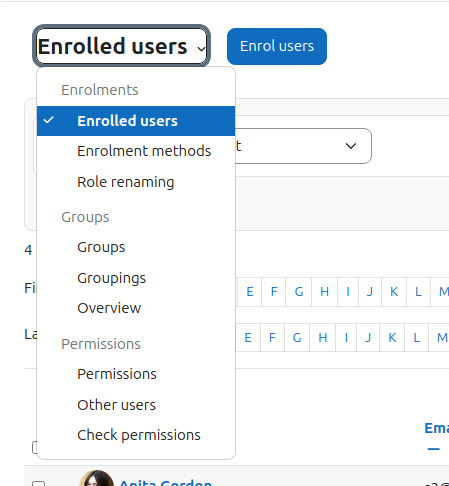Viewport: 449px width, 486px height.
Task: Open Anita Gordon's profile picture
Action: tap(96, 479)
